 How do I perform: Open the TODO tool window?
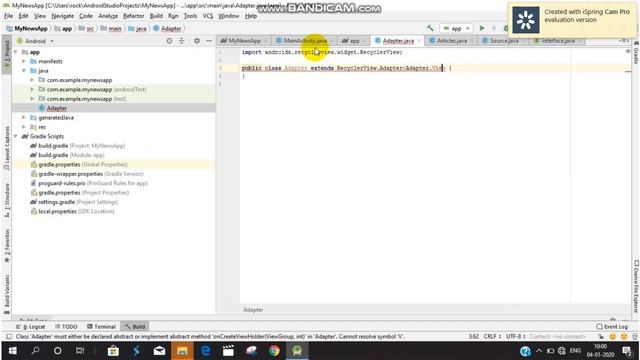(66, 327)
